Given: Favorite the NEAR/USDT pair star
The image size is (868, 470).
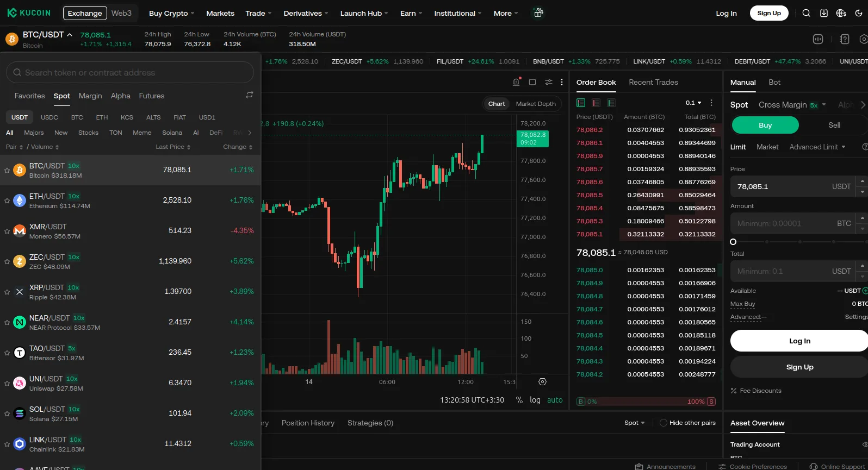Looking at the screenshot, I should click(x=7, y=322).
